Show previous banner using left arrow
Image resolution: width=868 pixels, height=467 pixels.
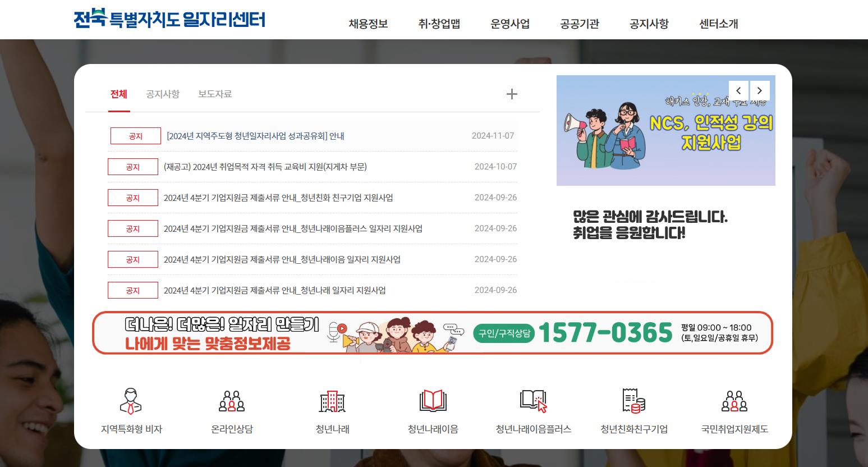(x=738, y=90)
